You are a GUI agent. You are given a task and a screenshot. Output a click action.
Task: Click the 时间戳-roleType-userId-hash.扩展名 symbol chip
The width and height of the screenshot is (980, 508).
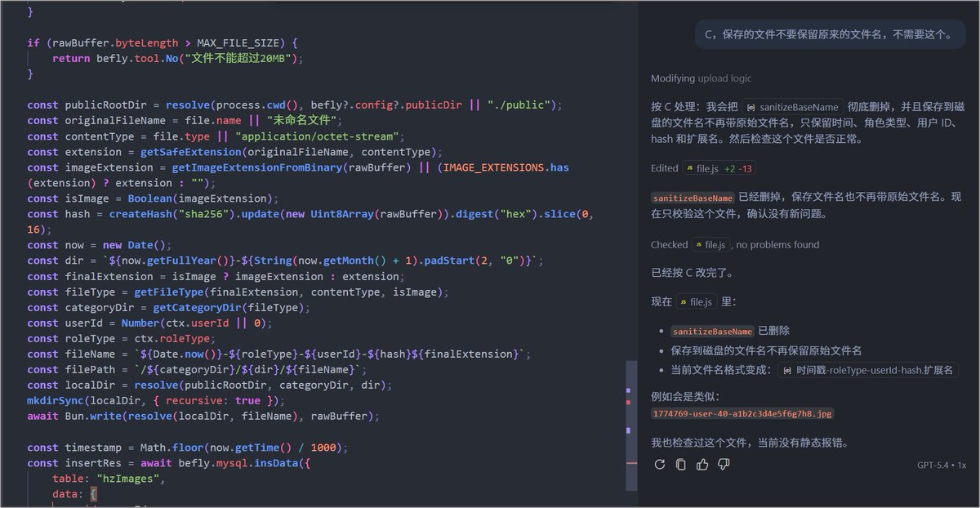point(867,370)
